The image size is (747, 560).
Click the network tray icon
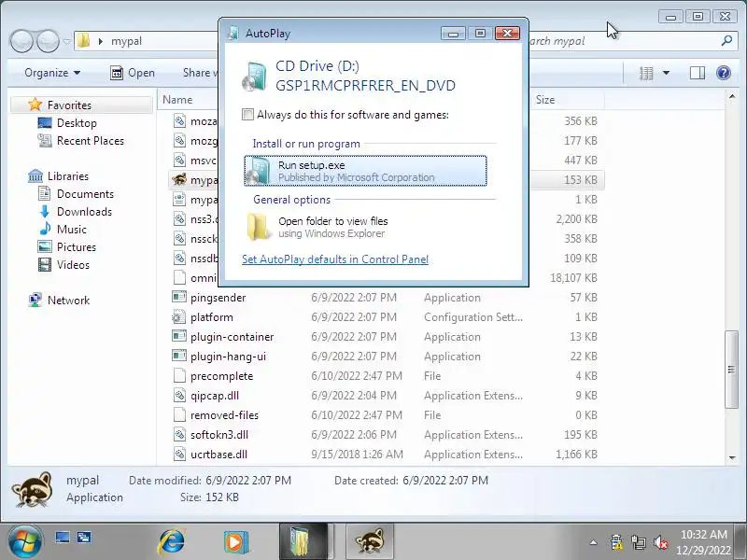click(639, 542)
